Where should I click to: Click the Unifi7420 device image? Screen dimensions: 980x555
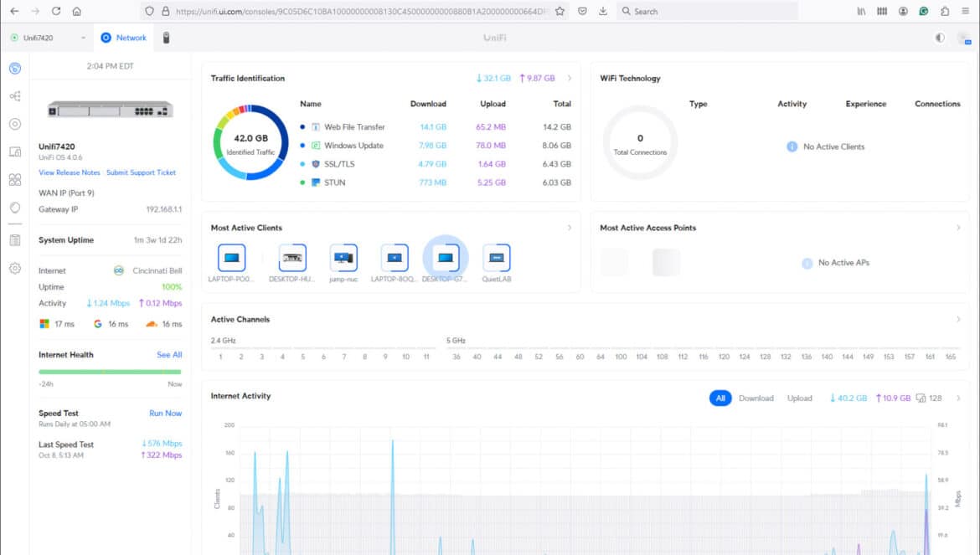coord(110,110)
